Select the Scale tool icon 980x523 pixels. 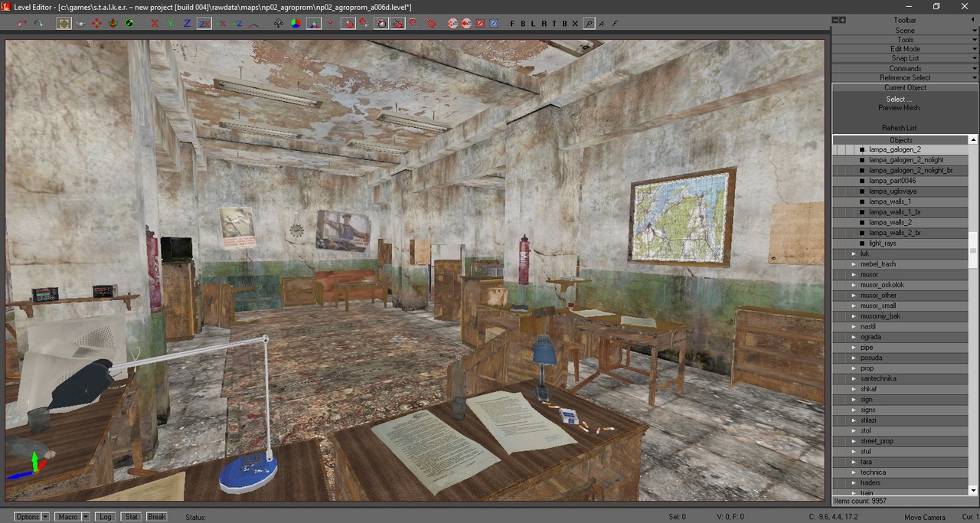pos(129,24)
